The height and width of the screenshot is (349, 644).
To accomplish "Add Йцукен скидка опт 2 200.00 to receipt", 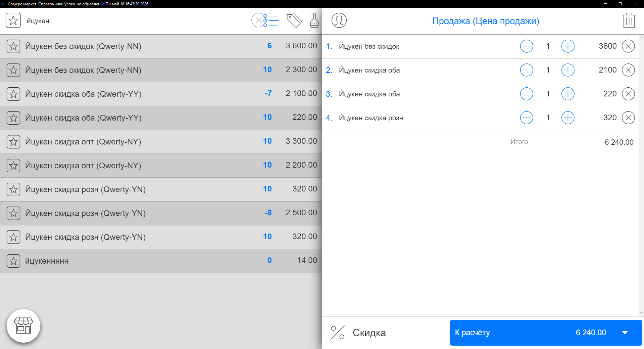I will point(161,166).
